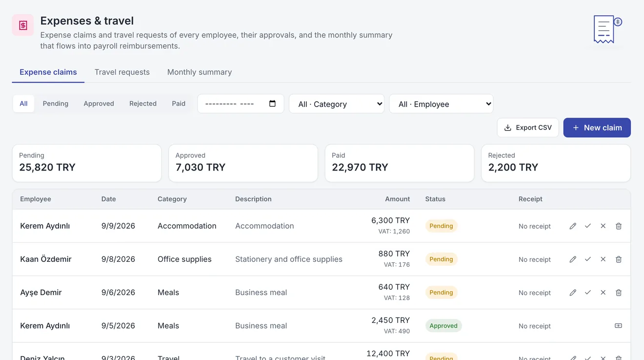
Task: Click the Approved badge on Kerem Aydınlı's row
Action: (x=443, y=326)
